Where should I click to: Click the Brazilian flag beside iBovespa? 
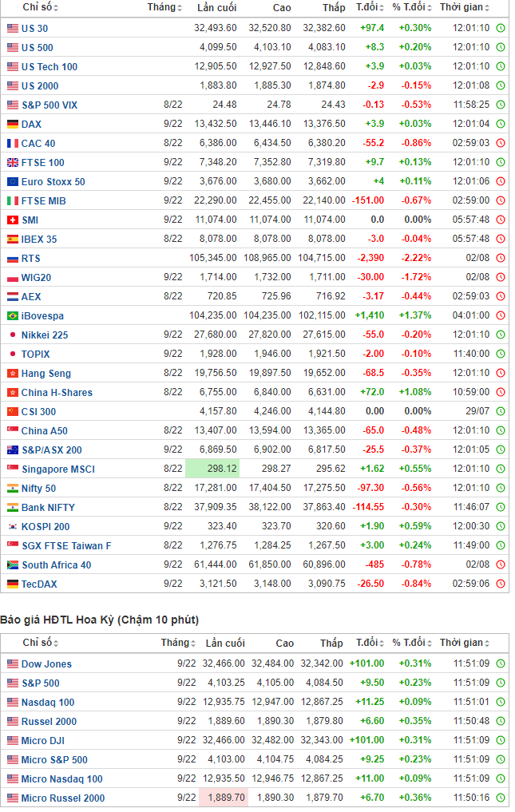(x=13, y=316)
